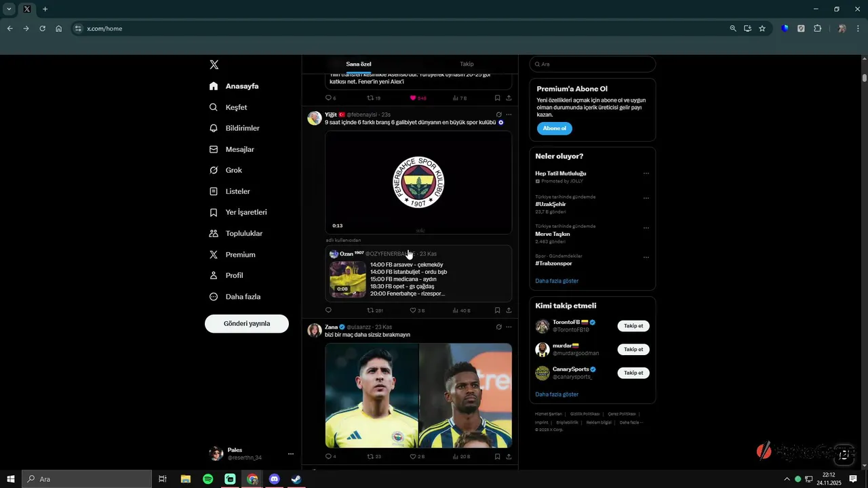The width and height of the screenshot is (868, 488).
Task: Open Premium in sidebar
Action: (x=232, y=254)
